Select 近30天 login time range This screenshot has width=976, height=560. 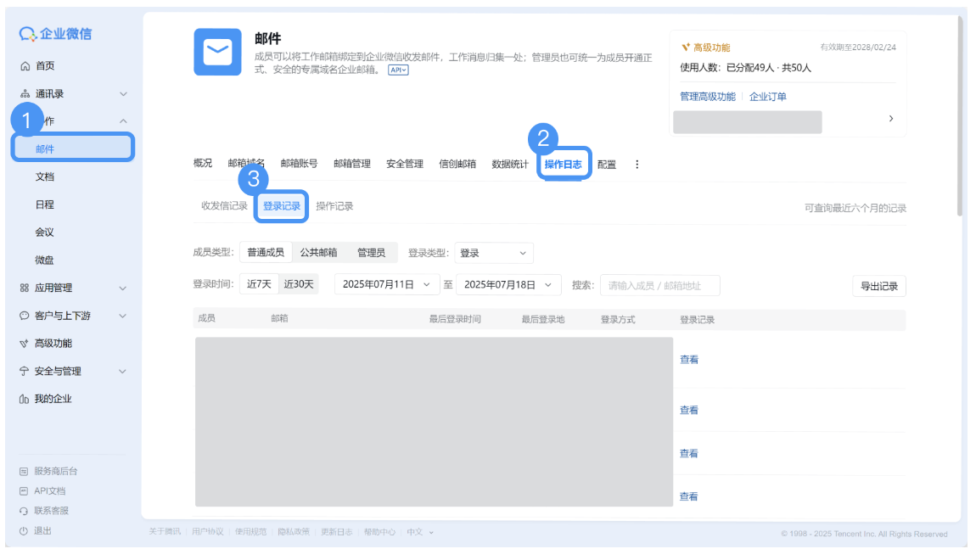pos(299,284)
